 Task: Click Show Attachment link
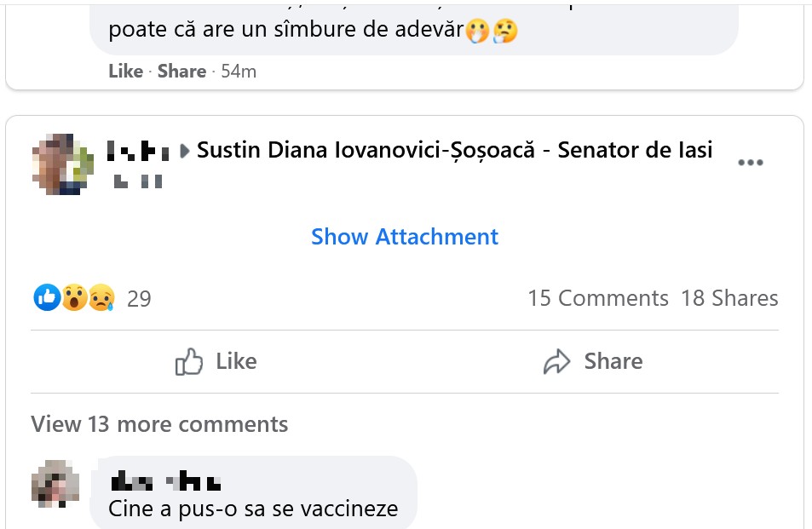pos(405,237)
